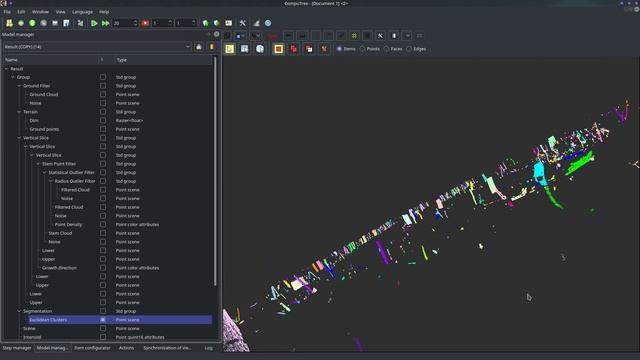Collapse the Terrain node
Screen dimensions: 640x360
pos(19,112)
